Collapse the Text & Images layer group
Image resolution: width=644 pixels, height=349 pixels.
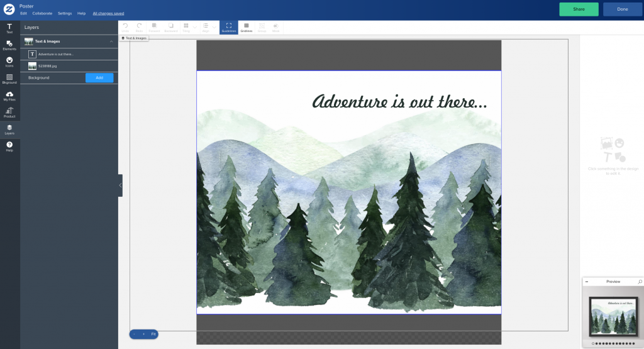[x=111, y=42]
